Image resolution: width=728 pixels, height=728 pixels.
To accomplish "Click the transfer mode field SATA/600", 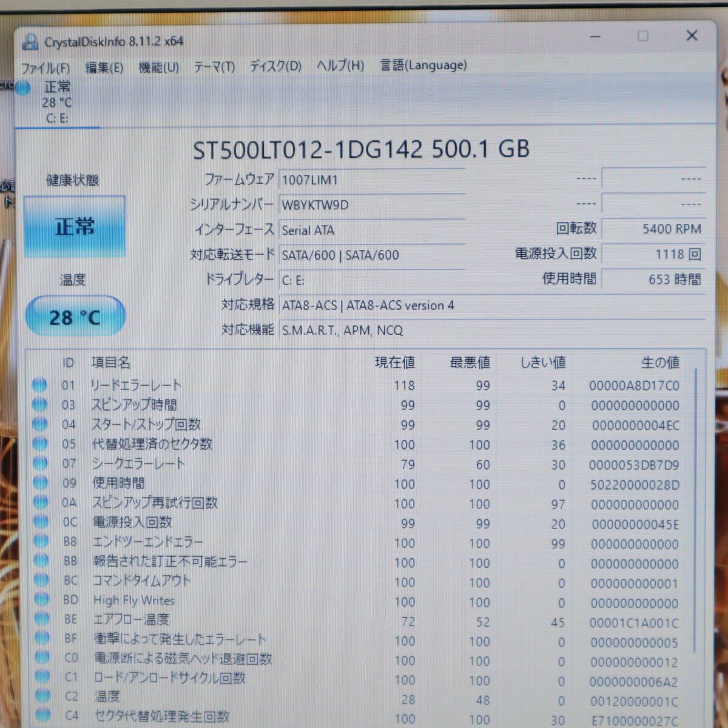I will pos(372,255).
